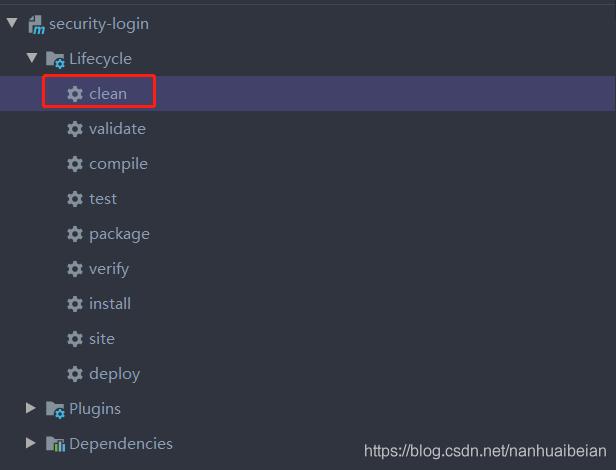Click the gear icon beside validate
The image size is (616, 470).
tap(75, 129)
